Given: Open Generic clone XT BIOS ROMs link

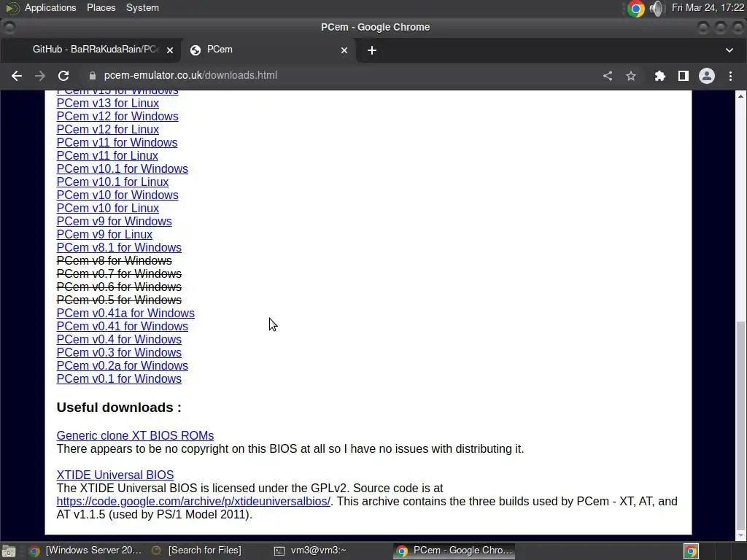Looking at the screenshot, I should click(x=135, y=436).
